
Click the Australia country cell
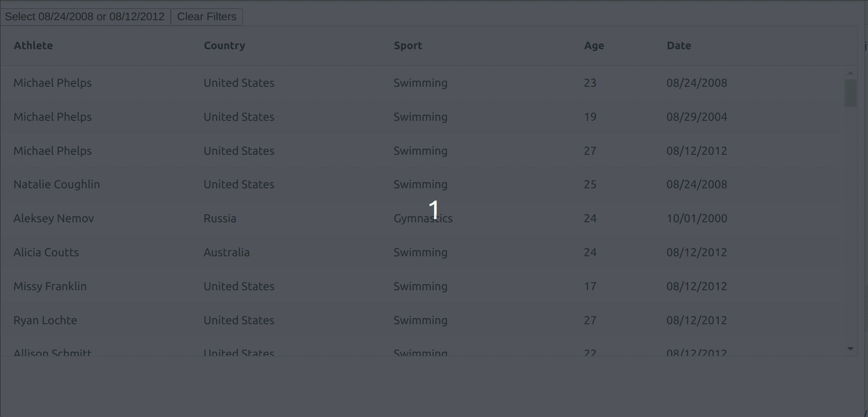[226, 253]
